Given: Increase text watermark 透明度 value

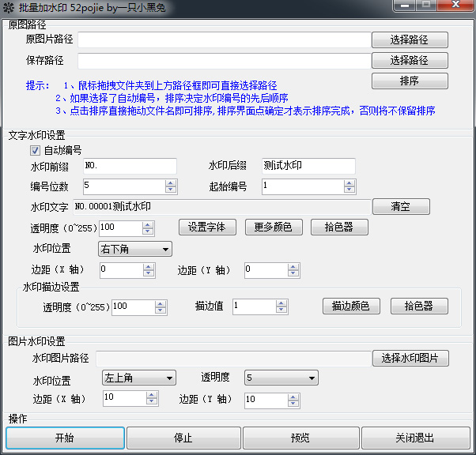Looking at the screenshot, I should coord(148,225).
